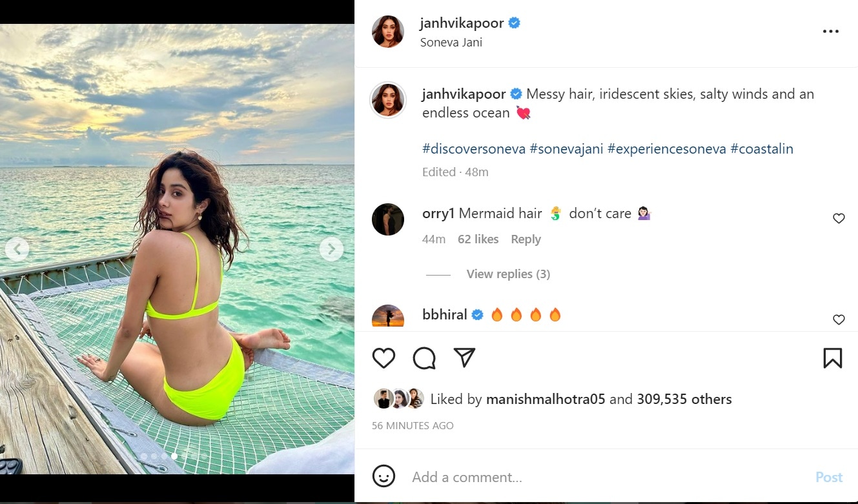858x504 pixels.
Task: Go to the previous photo in carousel
Action: point(17,248)
